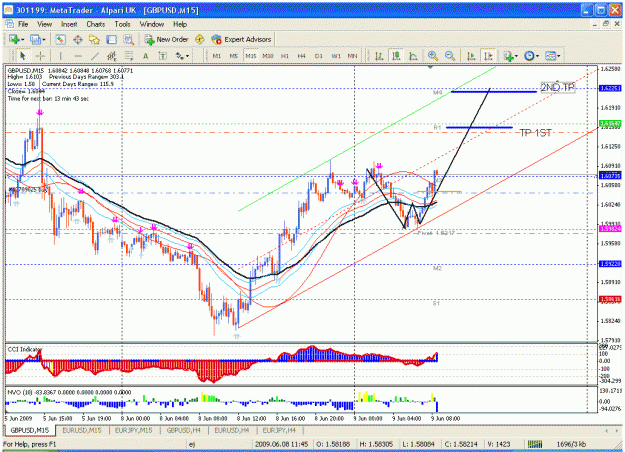Screen dimensions: 625x452
Task: Expand the templates dropdown arrow
Action: point(559,56)
